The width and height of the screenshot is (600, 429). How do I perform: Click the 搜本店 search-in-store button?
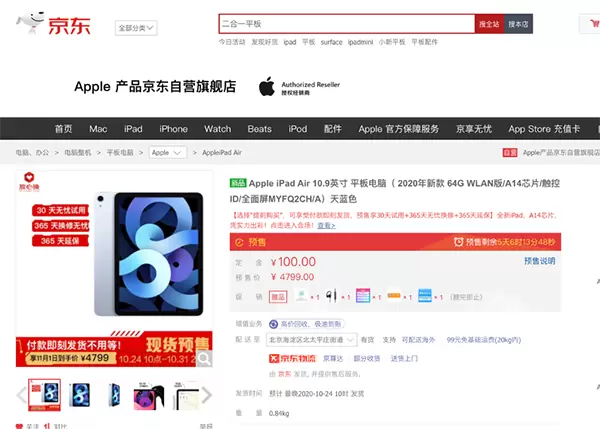[518, 23]
